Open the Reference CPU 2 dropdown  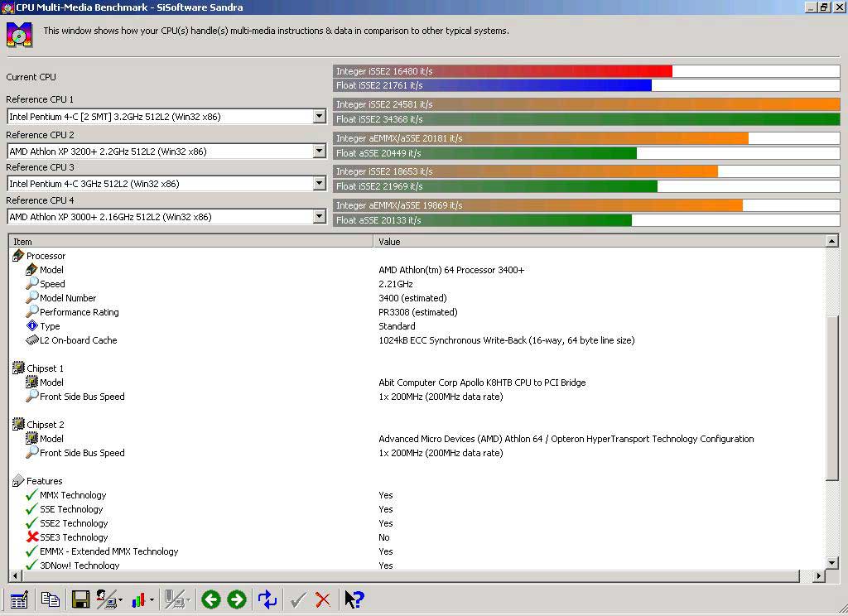(x=319, y=151)
